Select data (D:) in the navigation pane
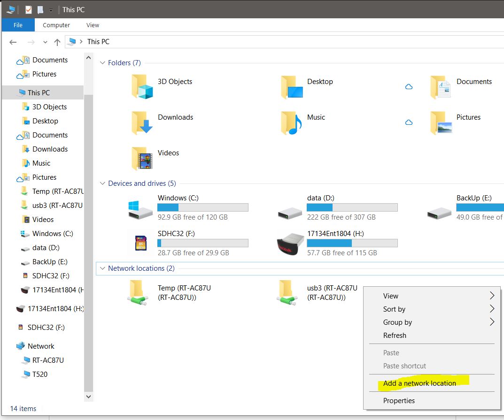This screenshot has height=420, width=504. point(46,248)
